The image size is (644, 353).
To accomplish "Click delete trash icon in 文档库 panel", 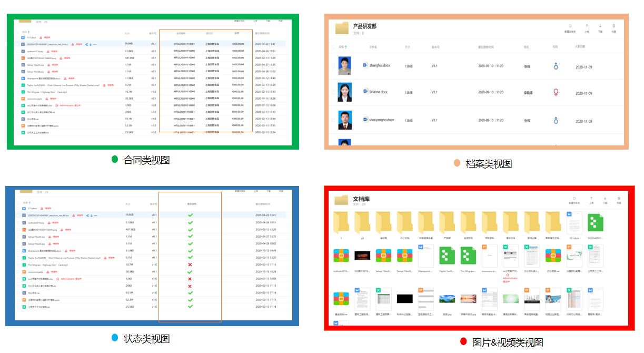I will 619,198.
